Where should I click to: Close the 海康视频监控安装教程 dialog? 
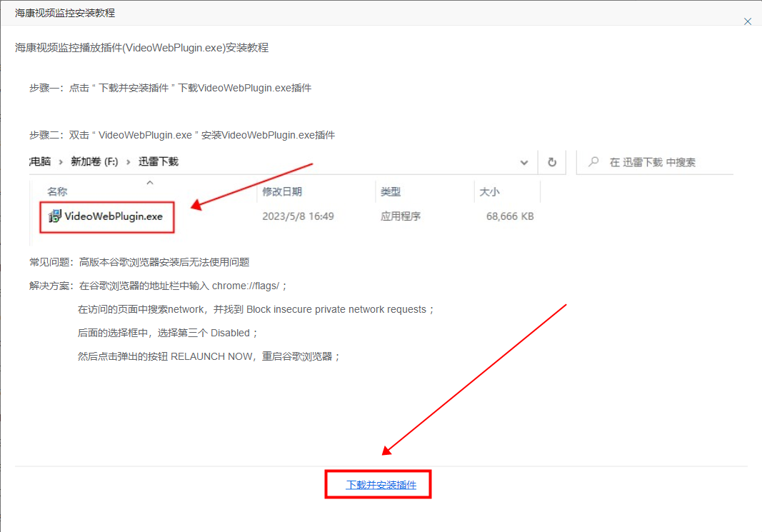click(x=748, y=22)
